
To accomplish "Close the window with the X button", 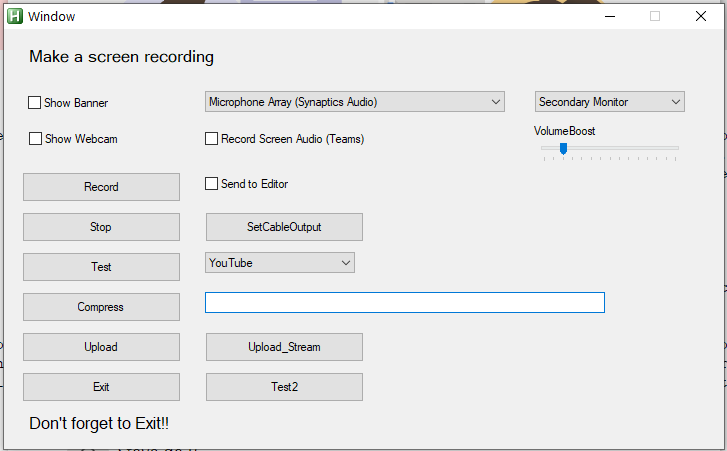I will coord(702,16).
